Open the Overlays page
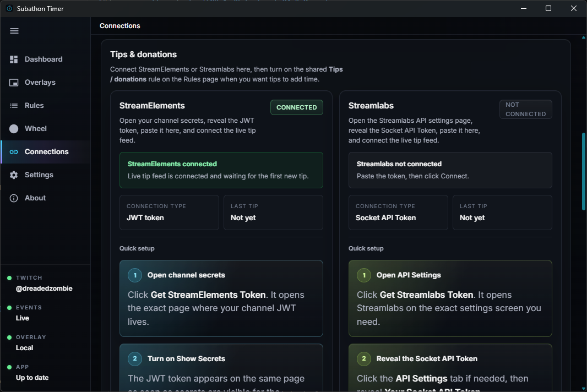The width and height of the screenshot is (587, 392). [x=45, y=83]
